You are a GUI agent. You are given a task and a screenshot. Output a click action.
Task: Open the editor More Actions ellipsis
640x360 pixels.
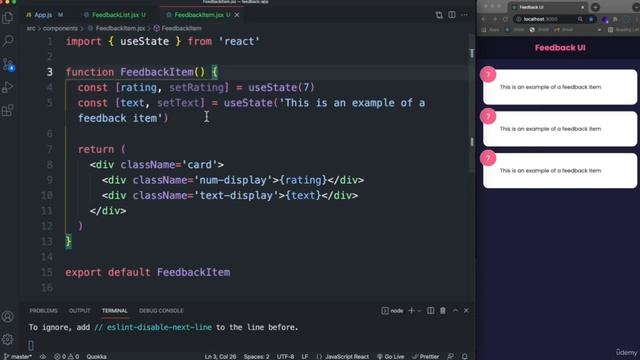coord(464,15)
